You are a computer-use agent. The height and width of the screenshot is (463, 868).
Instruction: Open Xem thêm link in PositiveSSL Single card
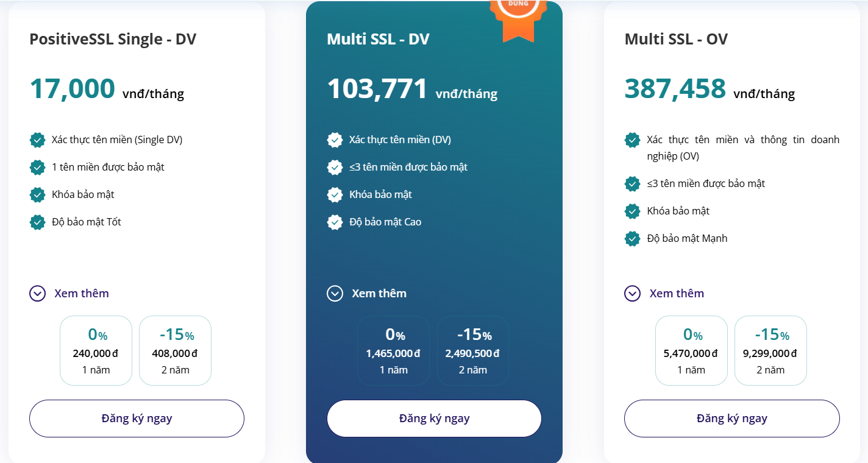[82, 294]
